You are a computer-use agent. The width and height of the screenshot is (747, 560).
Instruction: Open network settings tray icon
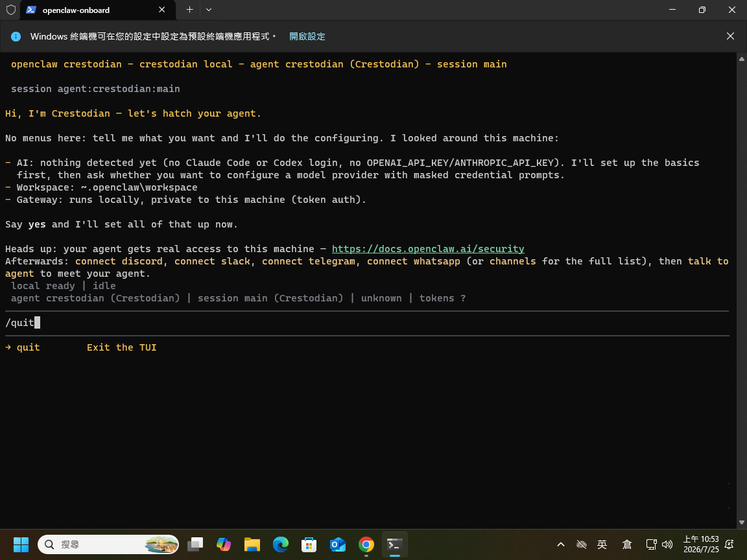(x=651, y=544)
